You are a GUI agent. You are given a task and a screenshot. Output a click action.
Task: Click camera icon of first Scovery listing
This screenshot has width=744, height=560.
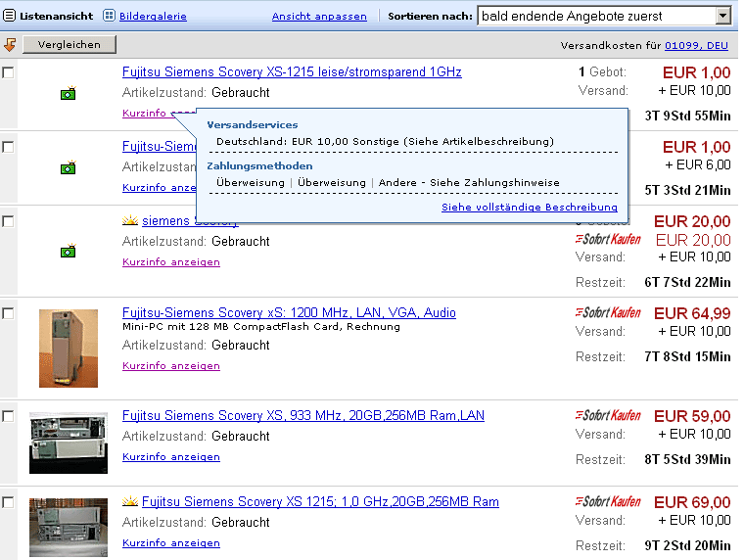[69, 93]
